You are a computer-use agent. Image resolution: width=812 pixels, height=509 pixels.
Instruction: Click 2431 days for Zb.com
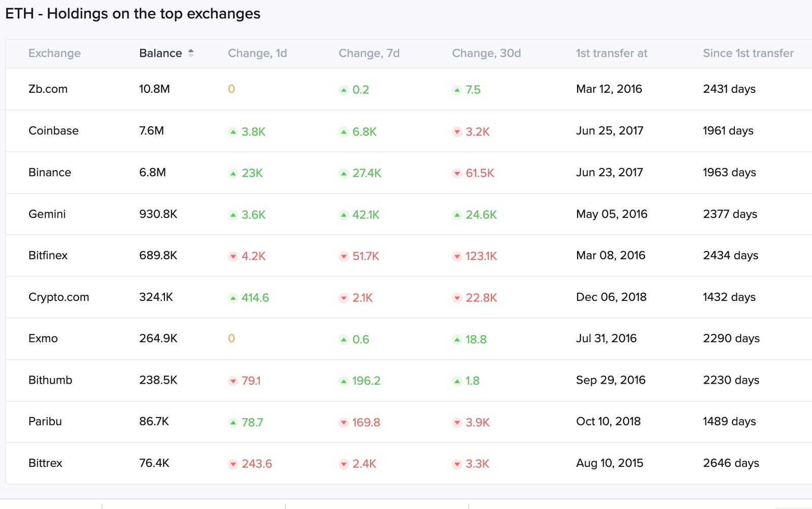coord(729,89)
